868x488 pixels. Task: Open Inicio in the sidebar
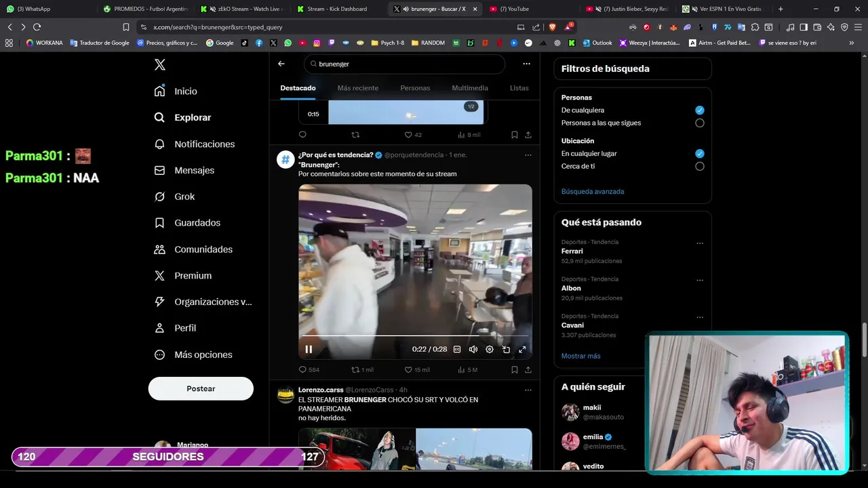tap(176, 91)
